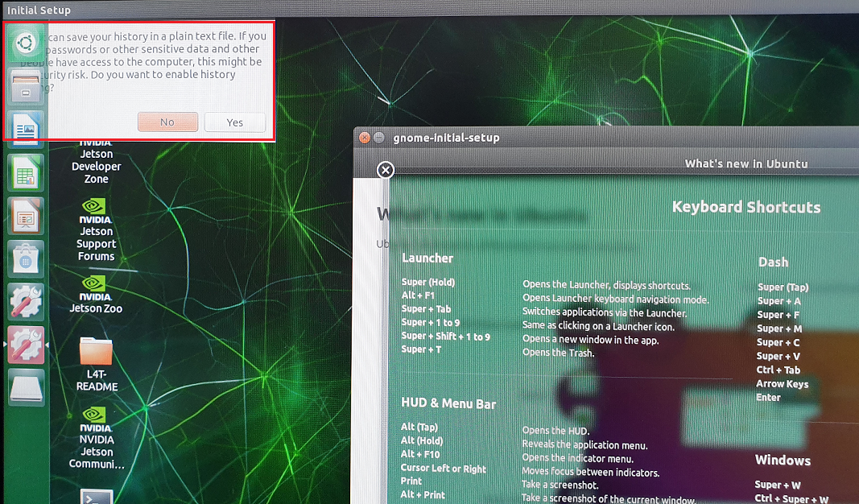Click the 'Cursor Left or Right' entry
The height and width of the screenshot is (504, 859).
[x=444, y=469]
